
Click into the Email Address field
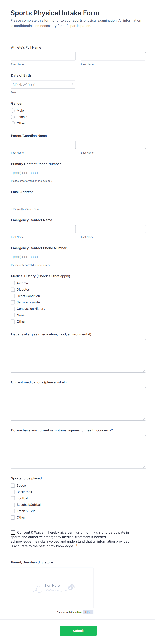coord(43,201)
